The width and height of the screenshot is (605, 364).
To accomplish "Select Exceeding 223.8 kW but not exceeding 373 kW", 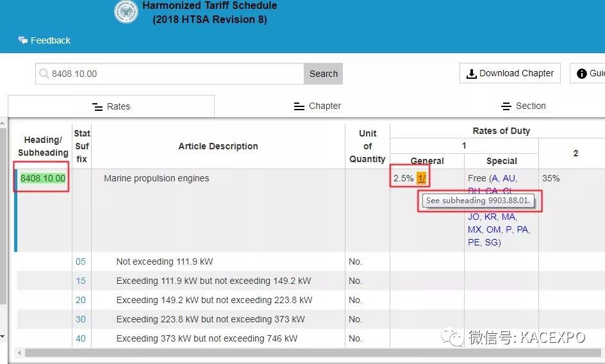I will (x=211, y=320).
